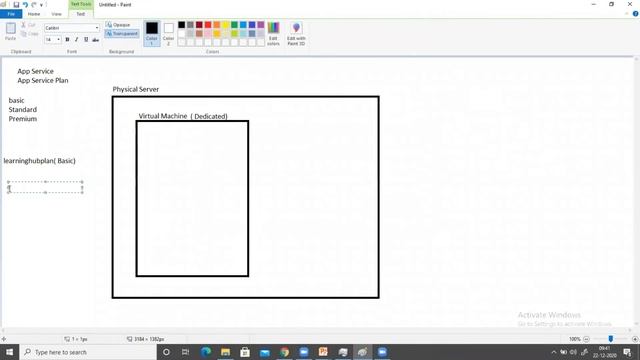Pick the indigo color swatch
The image size is (640, 360).
pos(252,25)
